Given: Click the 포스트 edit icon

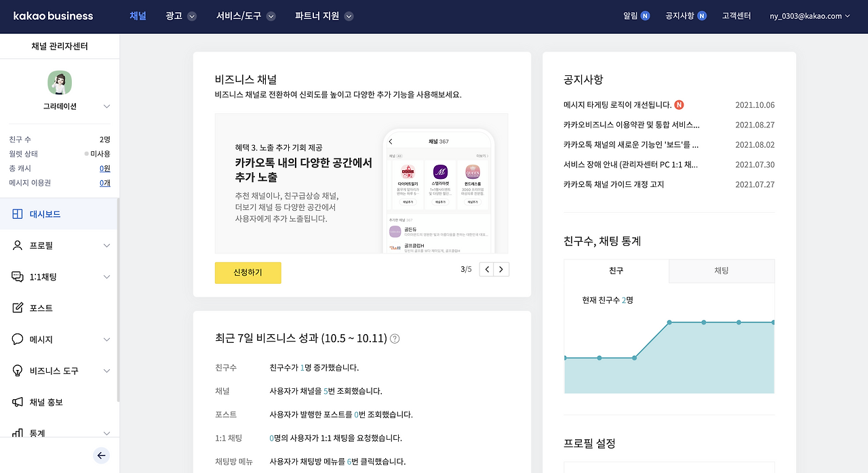Looking at the screenshot, I should point(18,308).
